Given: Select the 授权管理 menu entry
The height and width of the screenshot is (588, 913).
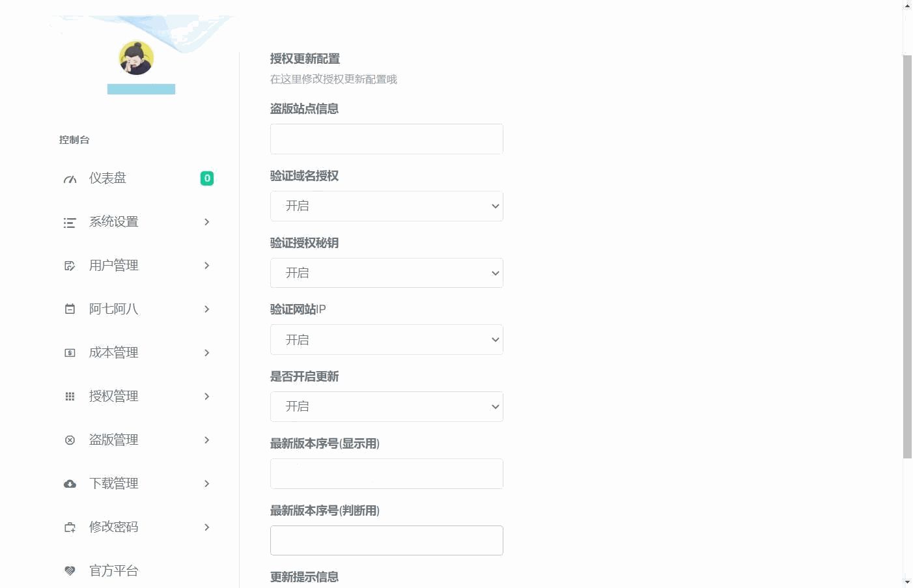Looking at the screenshot, I should click(x=113, y=396).
